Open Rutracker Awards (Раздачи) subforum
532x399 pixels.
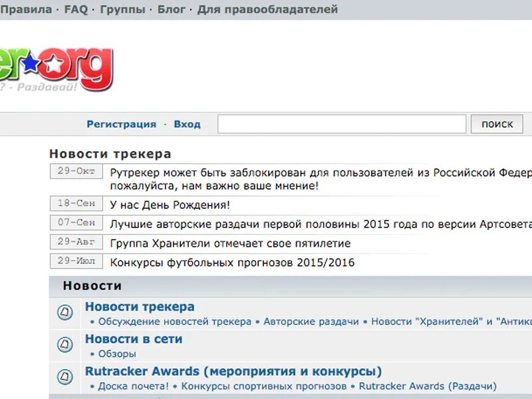pos(428,386)
